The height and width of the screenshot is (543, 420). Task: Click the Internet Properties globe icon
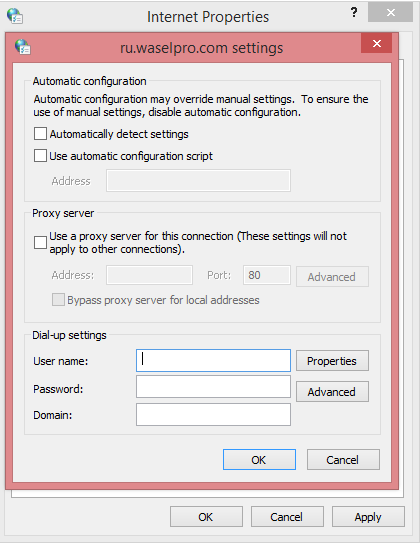click(15, 16)
